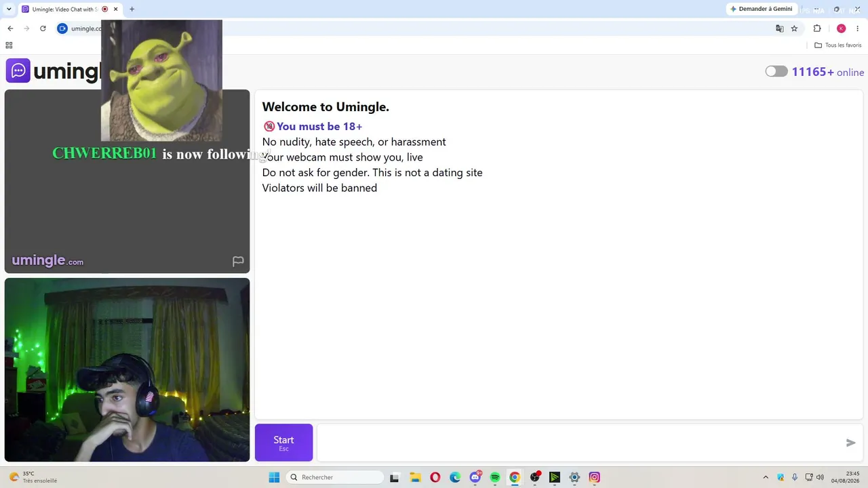Click the 'You must be 18+' text
Viewport: 868px width, 488px height.
pos(319,126)
